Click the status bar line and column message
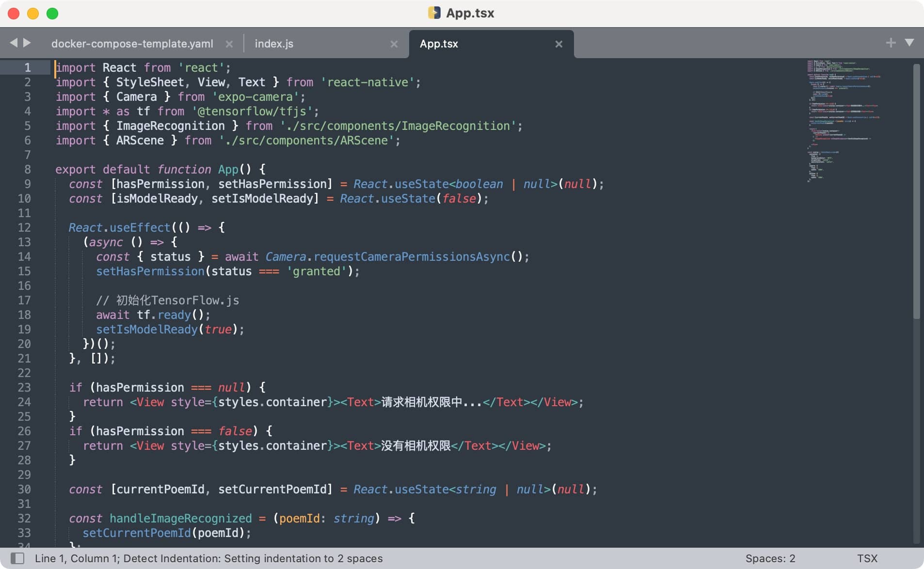The image size is (924, 569). coord(208,558)
